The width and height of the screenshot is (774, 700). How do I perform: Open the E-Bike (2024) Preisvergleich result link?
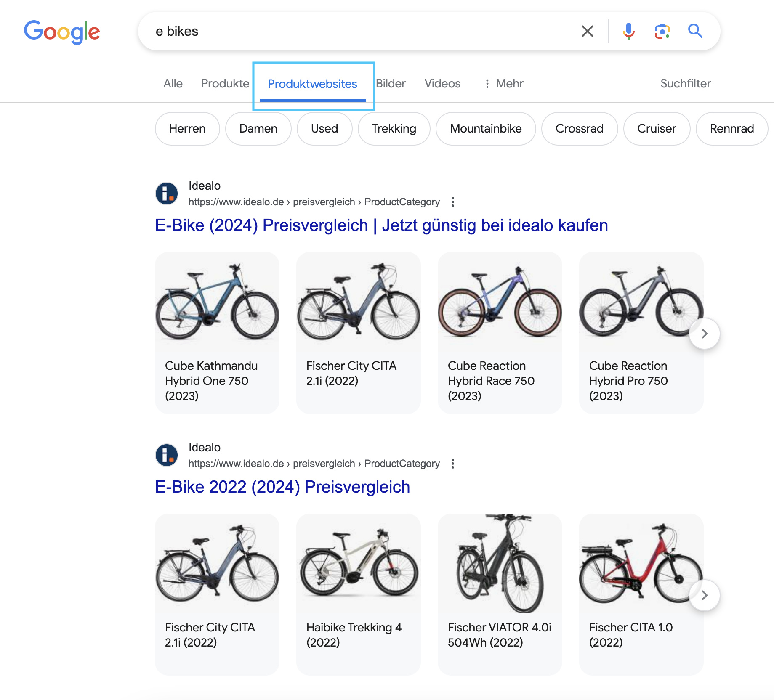point(381,225)
